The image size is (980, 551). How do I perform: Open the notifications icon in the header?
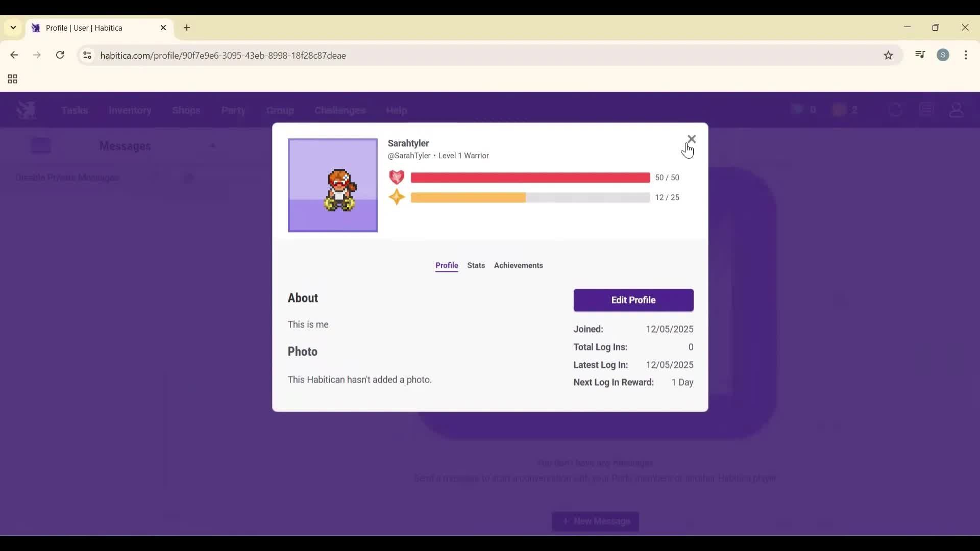pos(926,110)
